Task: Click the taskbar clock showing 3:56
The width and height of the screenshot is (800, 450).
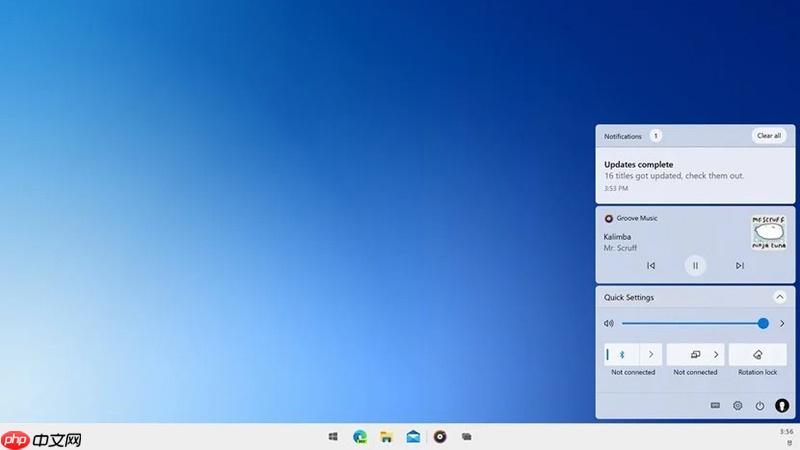Action: [786, 432]
